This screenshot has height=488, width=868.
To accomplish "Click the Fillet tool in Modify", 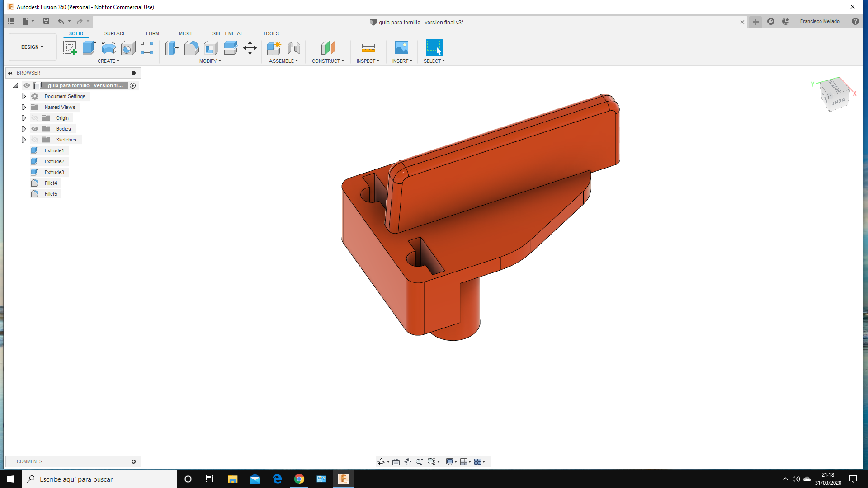I will (x=191, y=47).
